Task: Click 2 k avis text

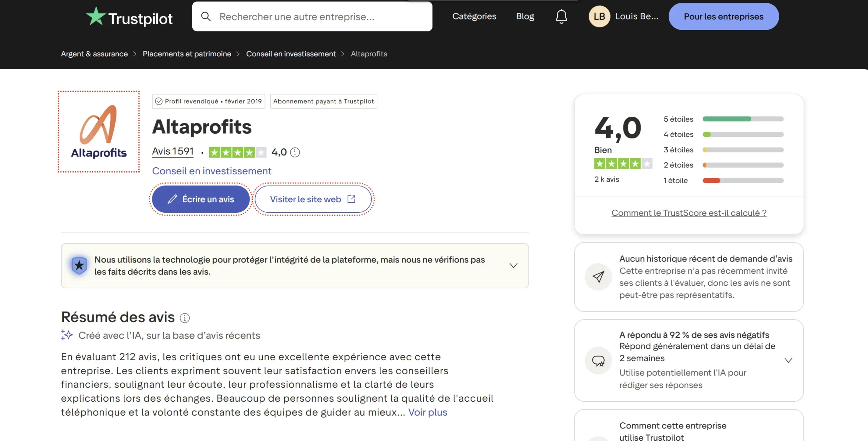Action: (x=607, y=179)
